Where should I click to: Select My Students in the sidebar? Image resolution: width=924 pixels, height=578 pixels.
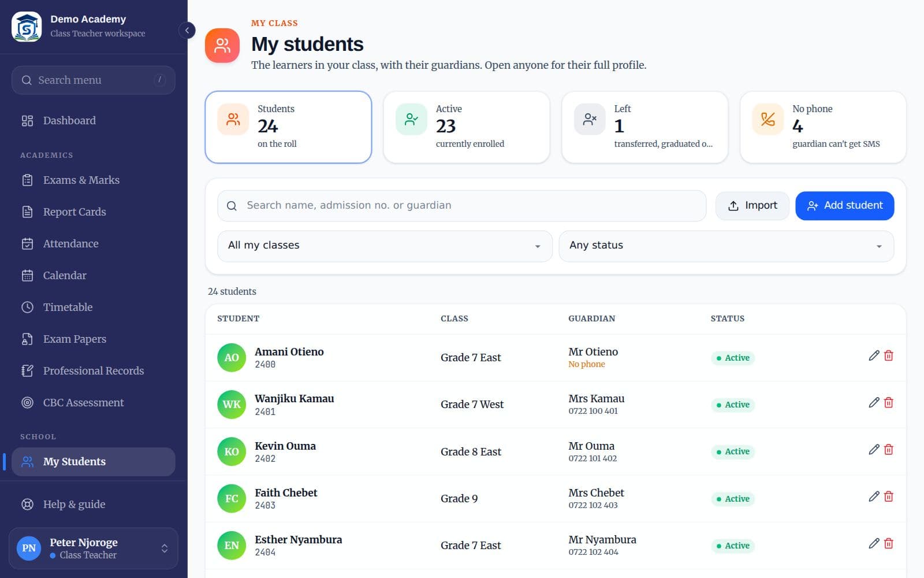point(94,461)
